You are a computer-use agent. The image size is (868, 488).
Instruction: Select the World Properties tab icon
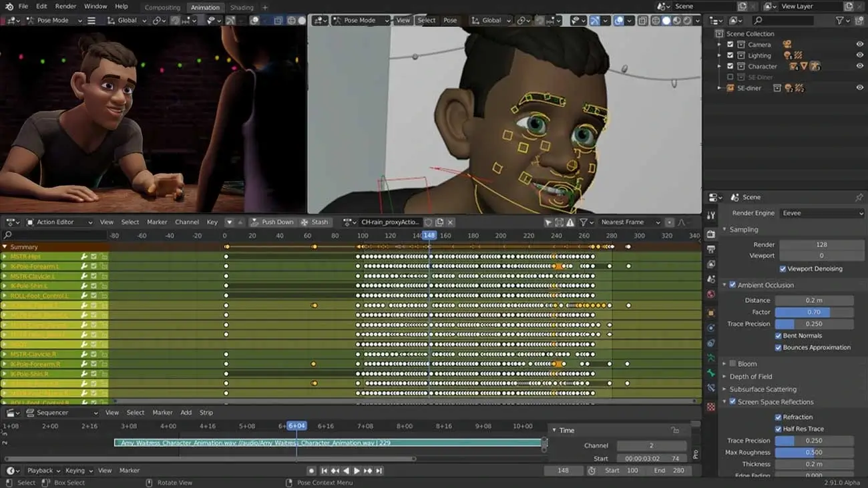[x=712, y=292]
